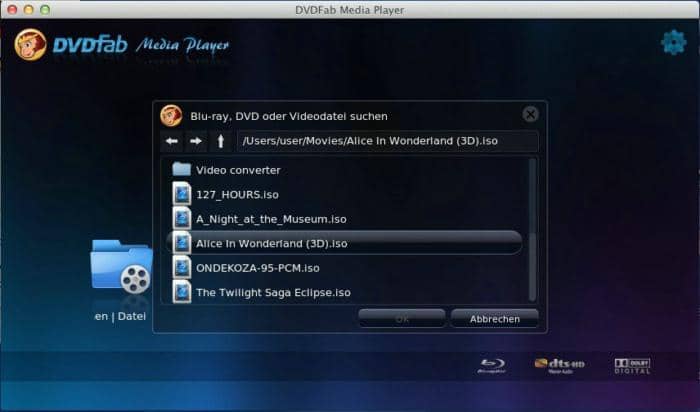Cancel with the Abbrechen button
Viewport: 700px width, 412px height.
pyautogui.click(x=495, y=319)
